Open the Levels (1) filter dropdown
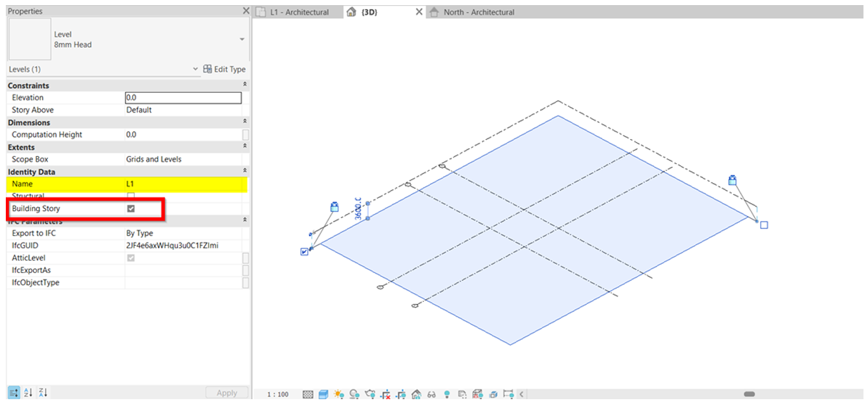868x405 pixels. tap(195, 69)
